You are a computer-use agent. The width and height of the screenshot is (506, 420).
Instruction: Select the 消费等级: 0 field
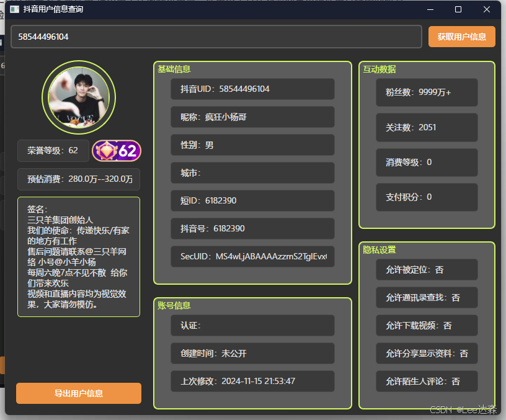click(427, 163)
